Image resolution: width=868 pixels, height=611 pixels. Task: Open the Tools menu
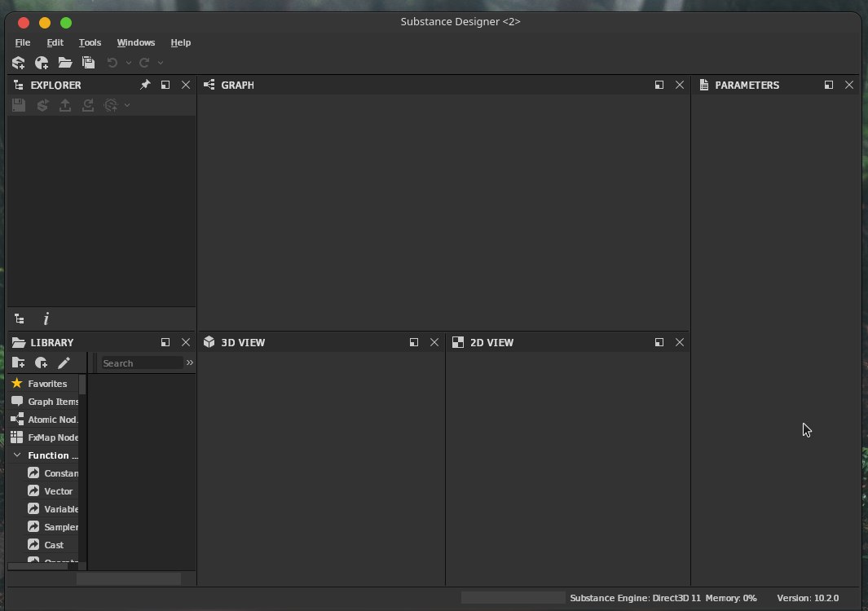(90, 42)
